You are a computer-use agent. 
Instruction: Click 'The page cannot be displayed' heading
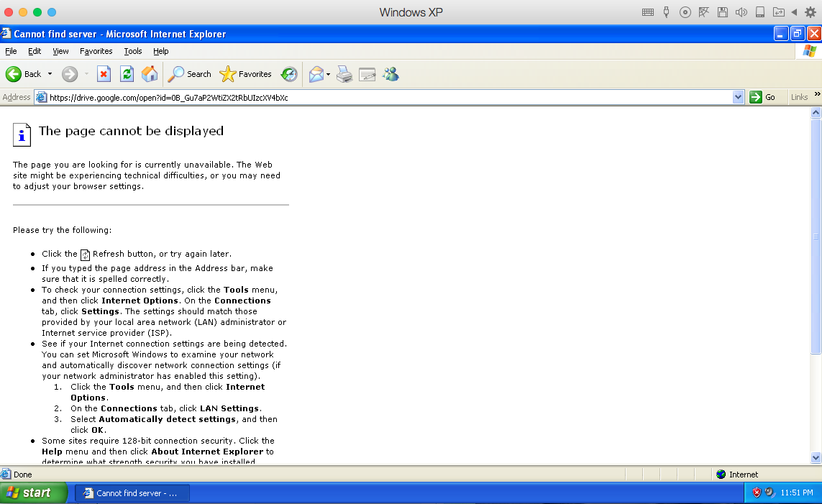click(x=131, y=131)
